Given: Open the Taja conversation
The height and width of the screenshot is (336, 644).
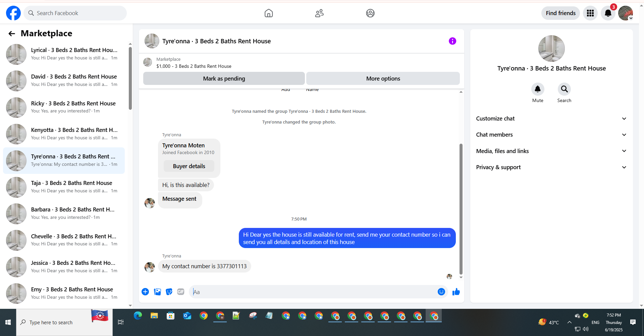Looking at the screenshot, I should (x=64, y=187).
